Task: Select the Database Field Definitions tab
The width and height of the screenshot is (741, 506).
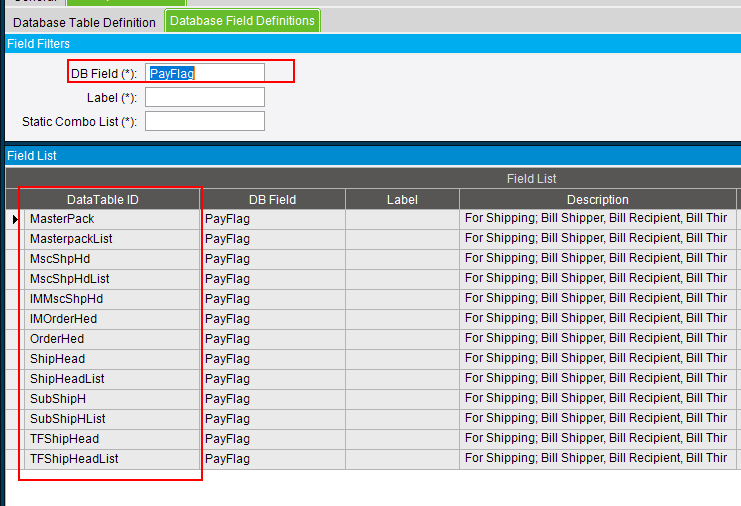Action: (242, 21)
